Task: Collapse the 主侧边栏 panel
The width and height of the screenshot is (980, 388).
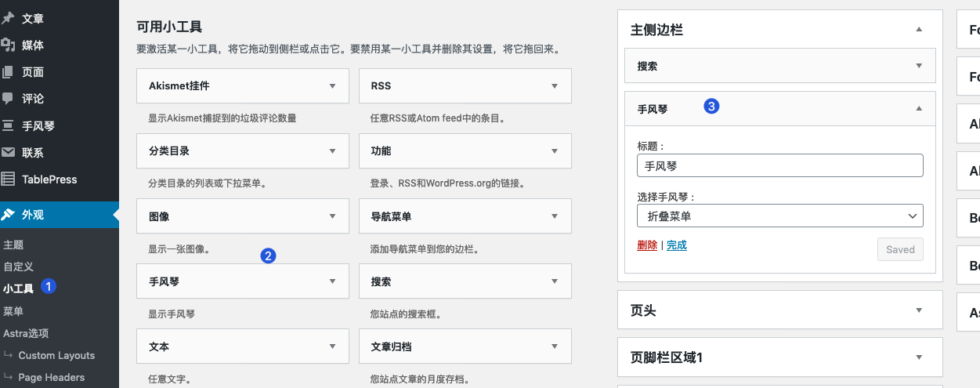Action: click(x=920, y=30)
